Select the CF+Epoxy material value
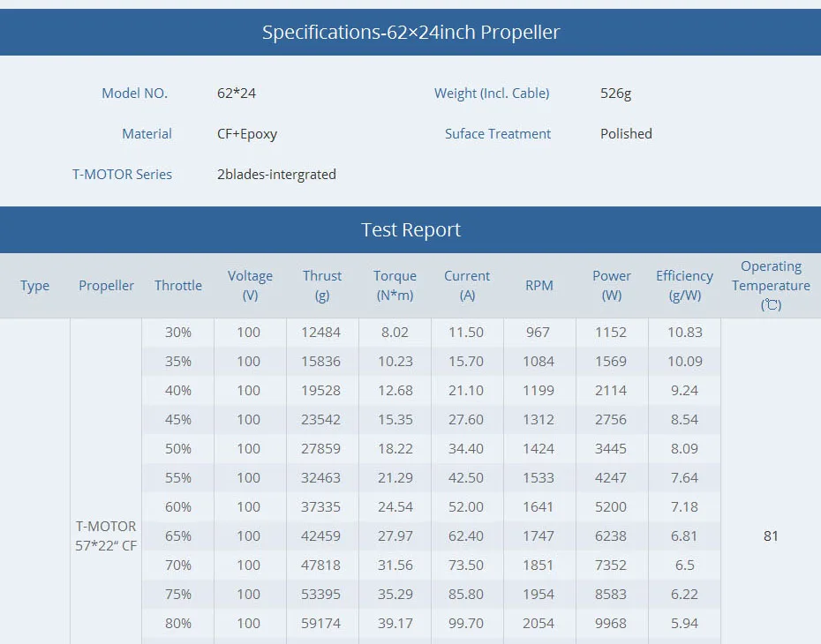The image size is (821, 644). pyautogui.click(x=247, y=134)
